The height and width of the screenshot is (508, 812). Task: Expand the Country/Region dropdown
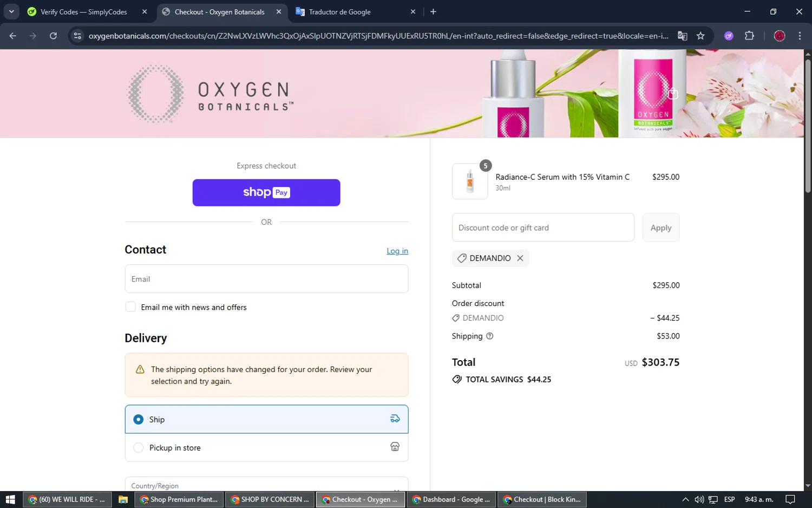(x=266, y=485)
